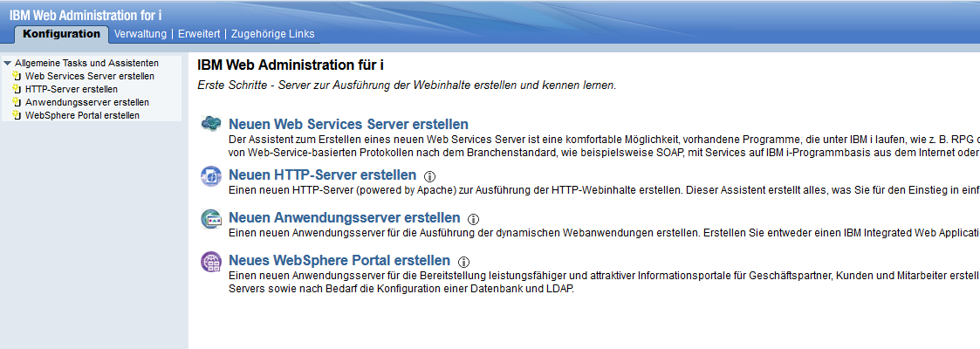Click the Web Services Server cloud icon
Viewport: 980px width, 349px height.
tap(211, 125)
